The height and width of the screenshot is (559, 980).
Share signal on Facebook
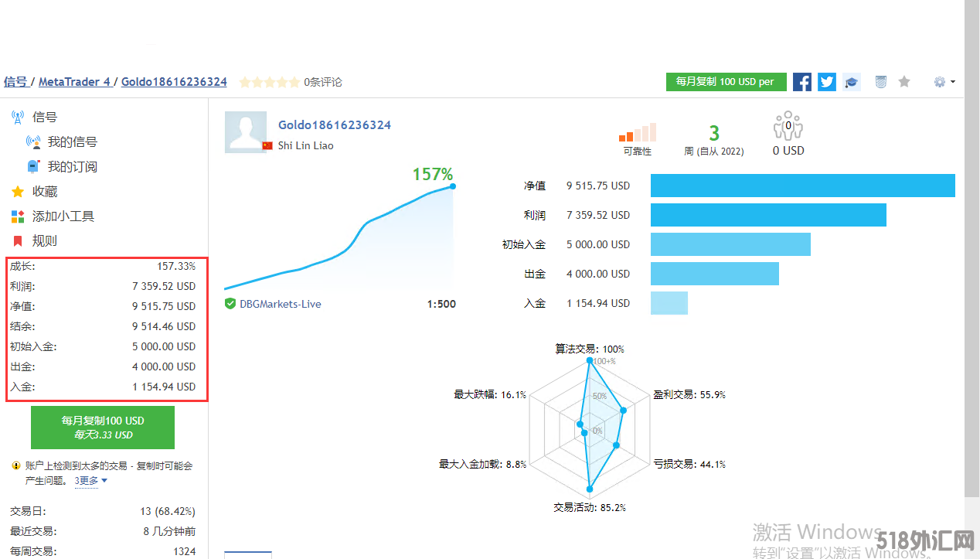[802, 82]
